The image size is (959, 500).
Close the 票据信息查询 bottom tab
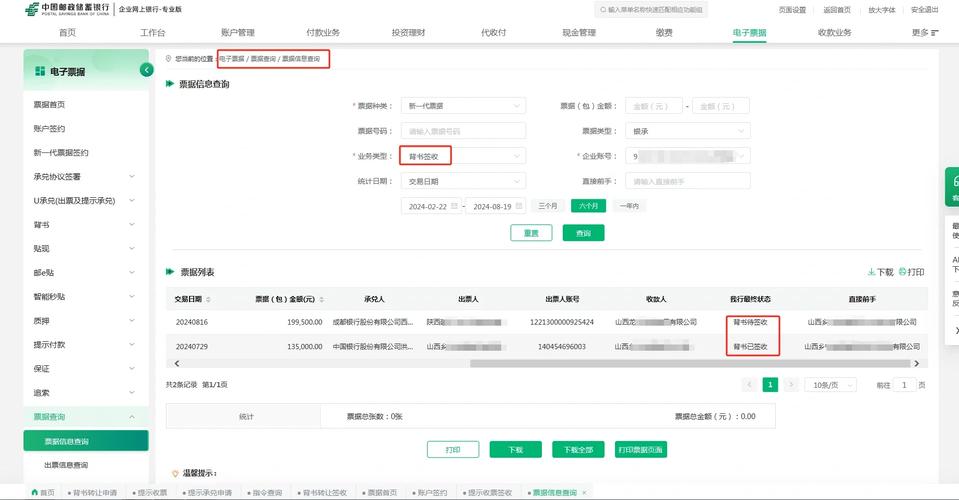click(584, 492)
